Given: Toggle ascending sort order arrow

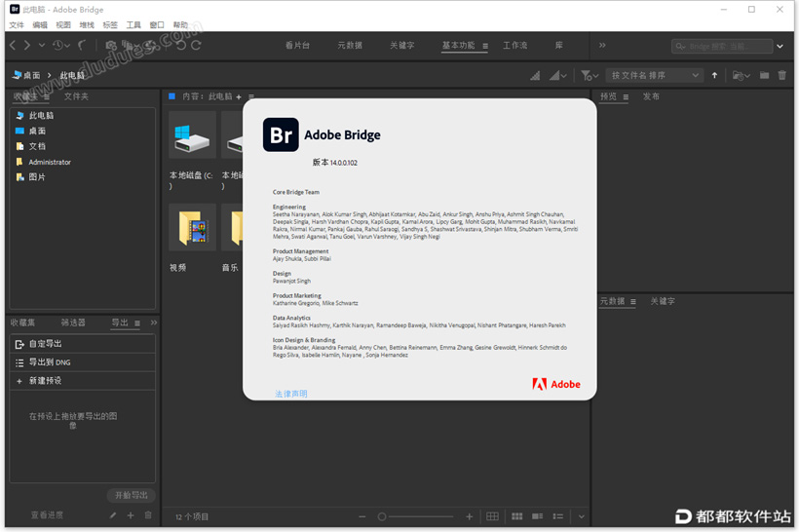Looking at the screenshot, I should tap(714, 75).
